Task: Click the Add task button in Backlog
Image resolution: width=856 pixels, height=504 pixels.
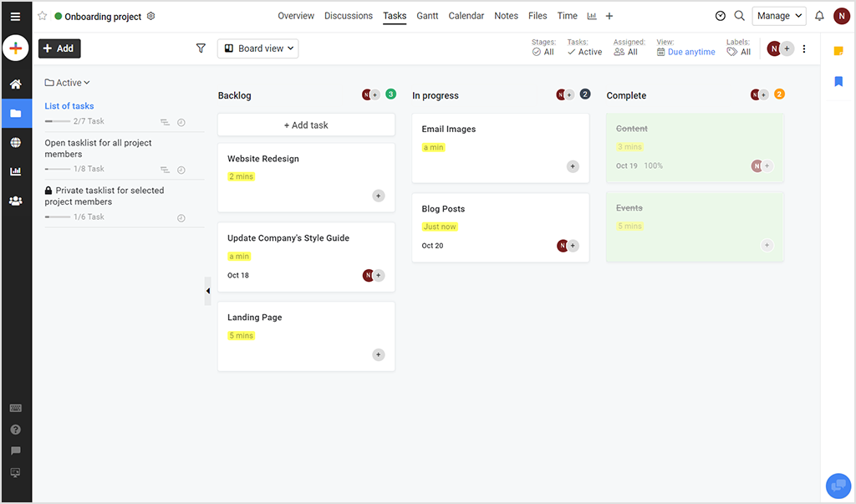Action: 305,125
